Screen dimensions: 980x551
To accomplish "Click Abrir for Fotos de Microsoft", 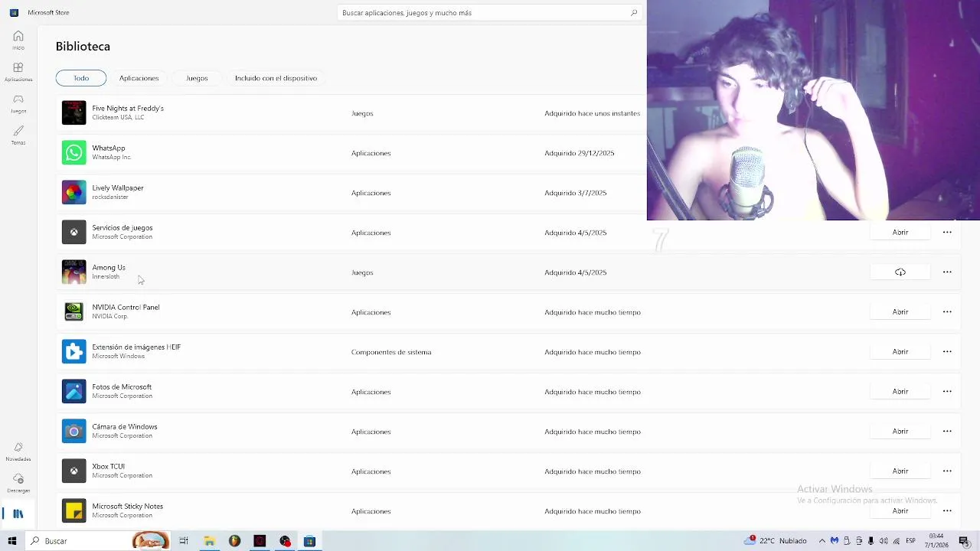I will 900,391.
